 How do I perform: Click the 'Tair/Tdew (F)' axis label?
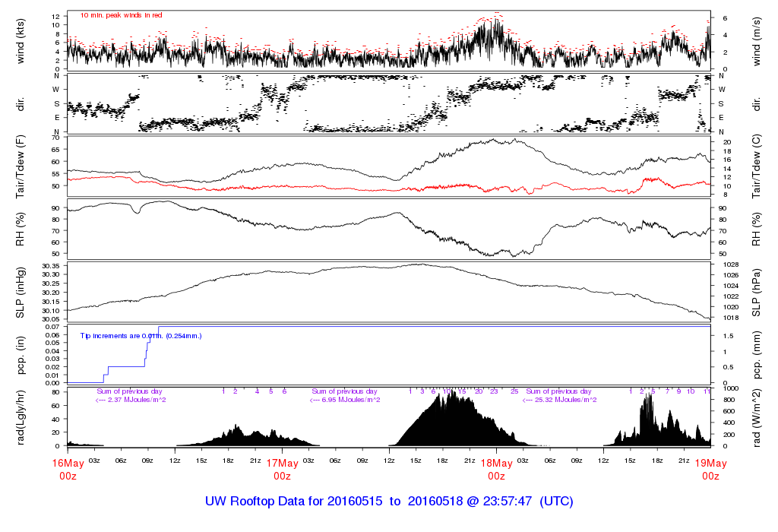tap(21, 166)
